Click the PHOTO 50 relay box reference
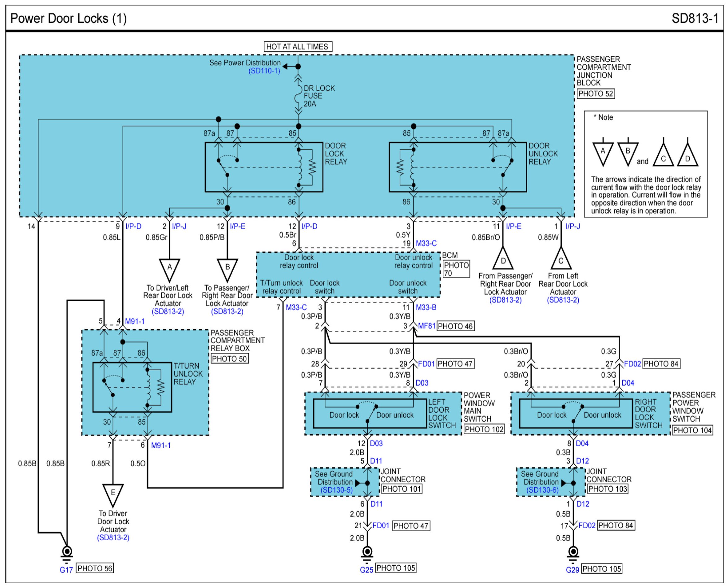This screenshot has width=728, height=587. 230,359
